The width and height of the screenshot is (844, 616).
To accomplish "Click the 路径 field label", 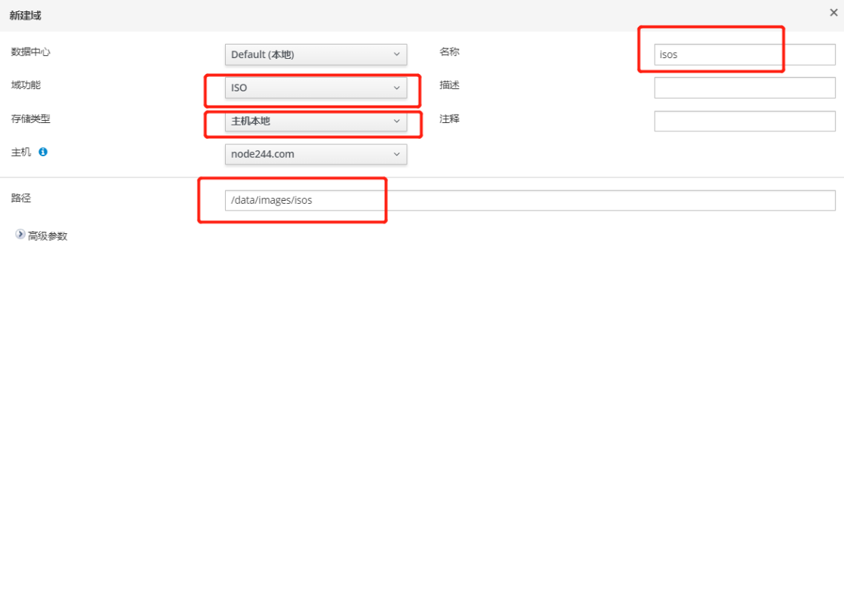I will click(x=21, y=198).
